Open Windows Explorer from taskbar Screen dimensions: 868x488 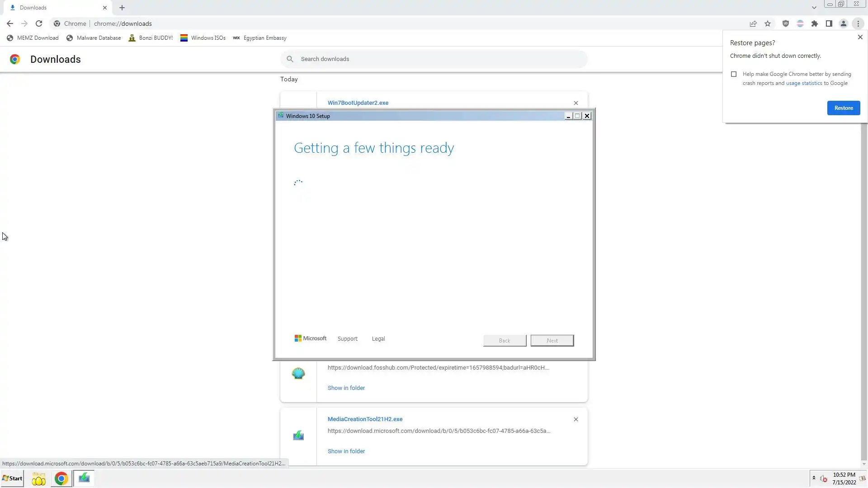click(x=39, y=479)
